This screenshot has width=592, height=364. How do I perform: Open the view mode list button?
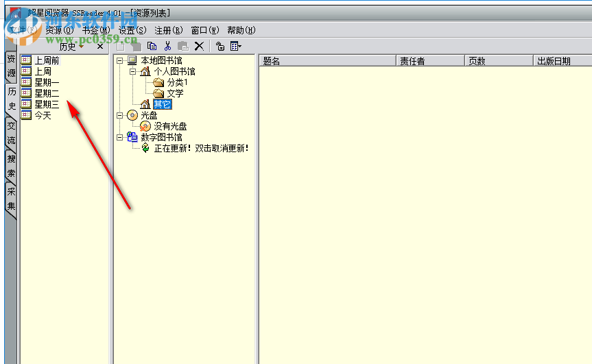click(235, 46)
